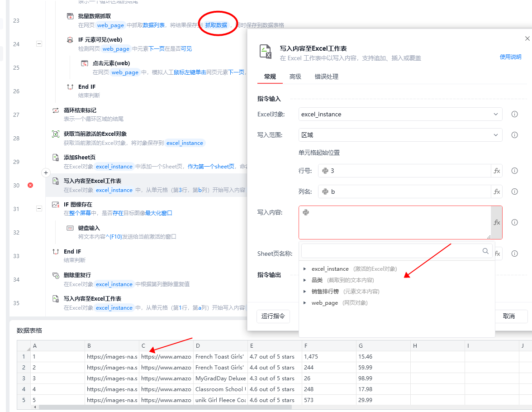Open the Excel对象 dropdown
532x412 pixels.
pos(400,114)
